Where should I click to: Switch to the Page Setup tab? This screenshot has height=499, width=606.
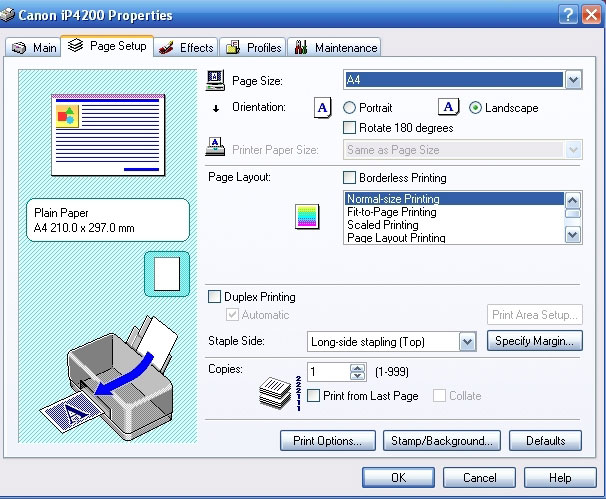tap(107, 46)
